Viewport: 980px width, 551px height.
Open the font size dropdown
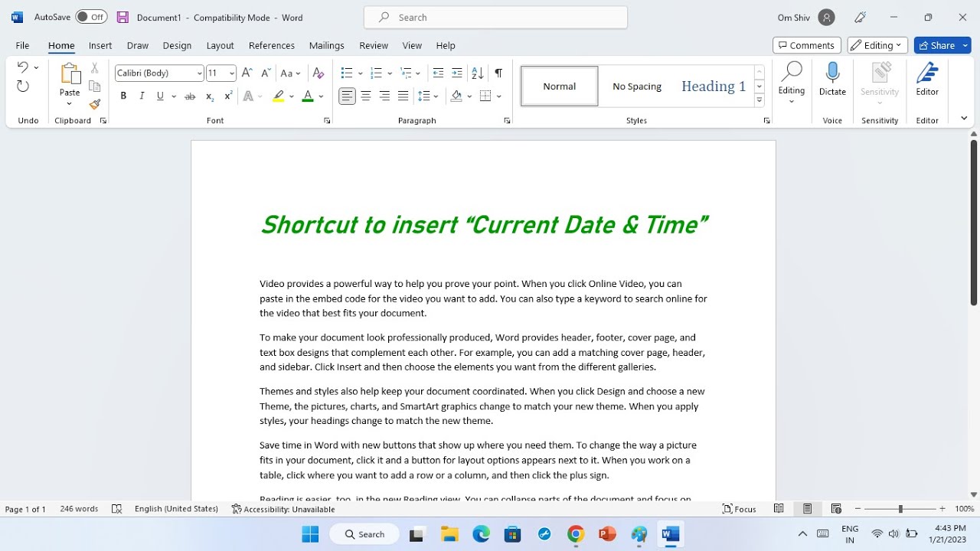(232, 73)
